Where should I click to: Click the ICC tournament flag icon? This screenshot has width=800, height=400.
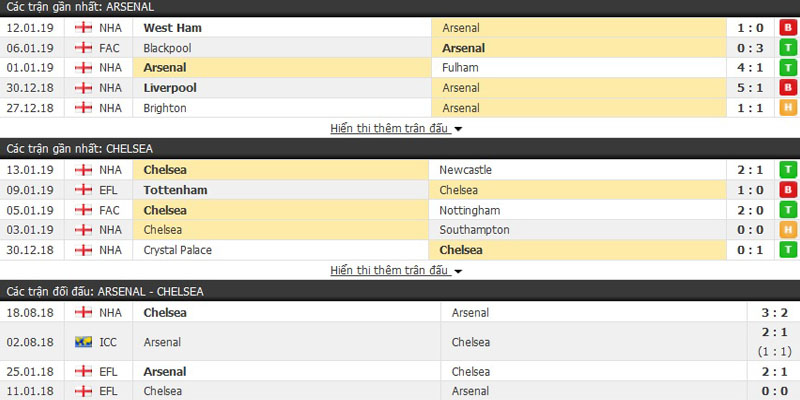pyautogui.click(x=82, y=342)
